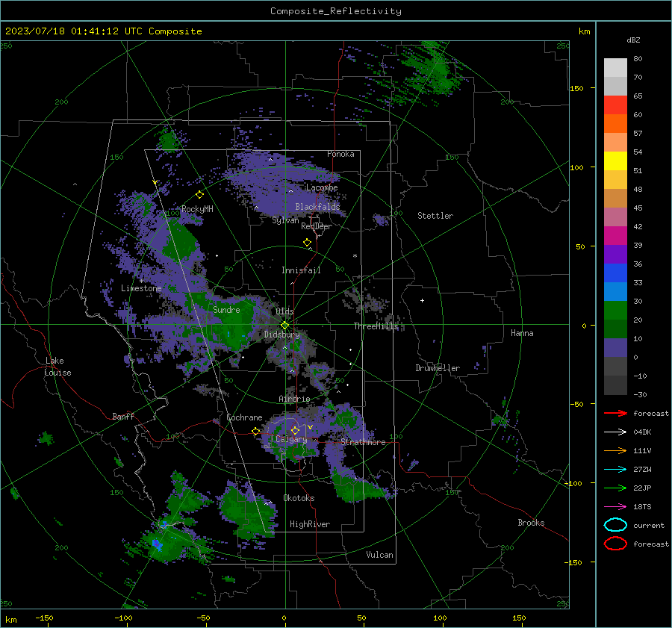Click the Calgary city label
The height and width of the screenshot is (628, 672).
(291, 439)
